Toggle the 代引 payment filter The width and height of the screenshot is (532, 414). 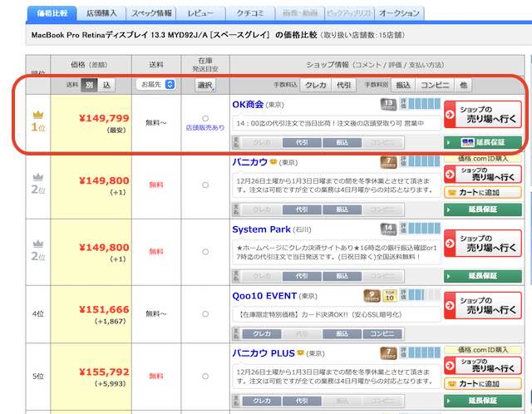coord(344,85)
